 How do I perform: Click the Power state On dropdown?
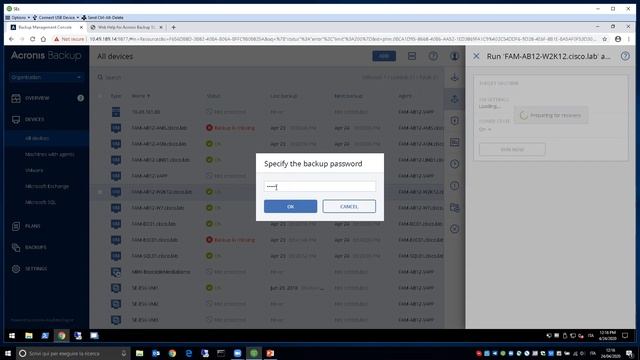(485, 129)
